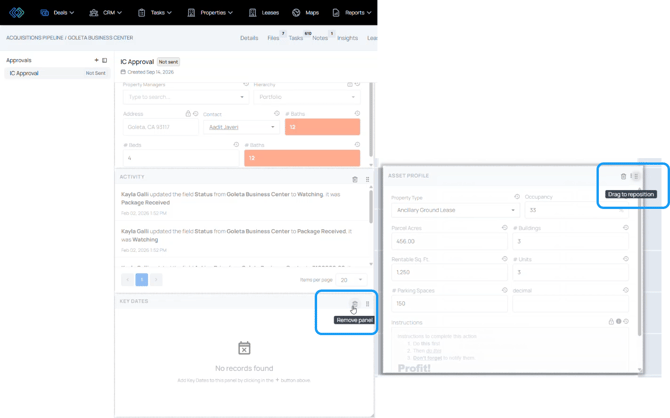View history for the decimal field
Viewport: 670px width, 418px height.
[x=626, y=290]
